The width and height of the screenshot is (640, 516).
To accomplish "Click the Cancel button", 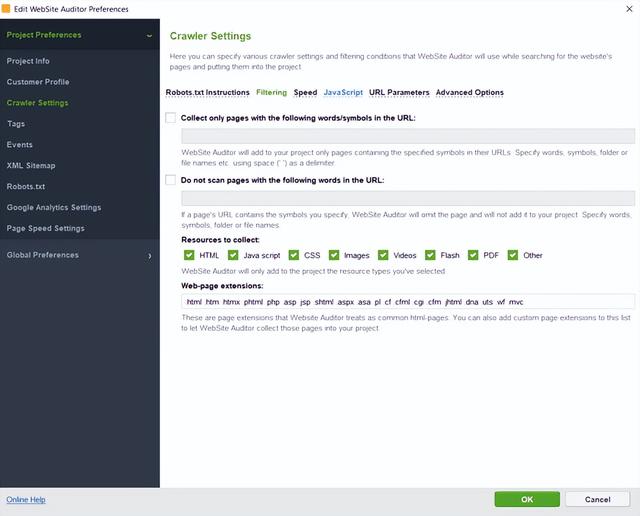I will point(598,499).
